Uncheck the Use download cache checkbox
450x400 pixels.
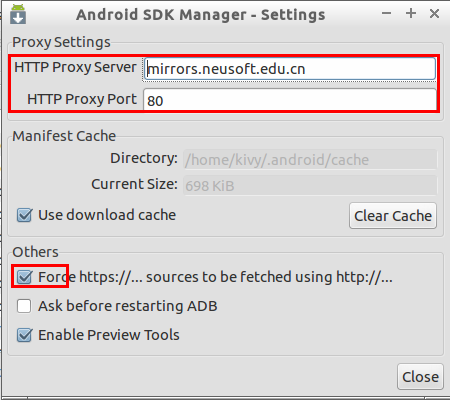tap(25, 215)
